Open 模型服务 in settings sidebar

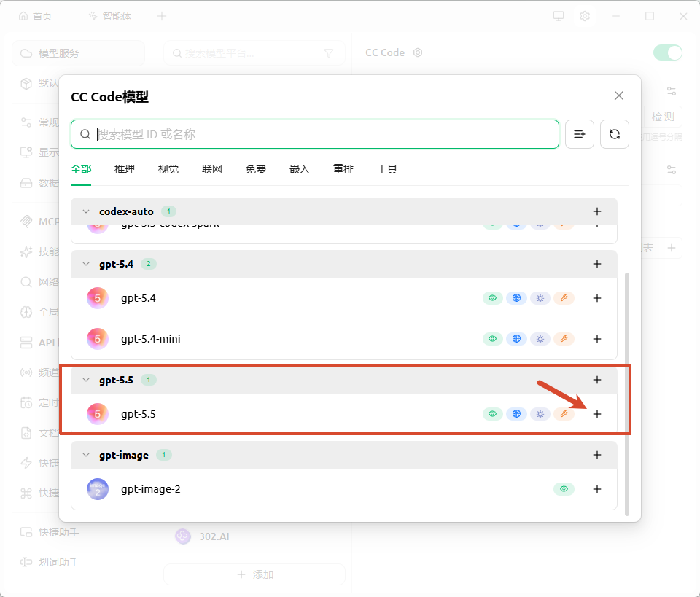click(x=78, y=53)
